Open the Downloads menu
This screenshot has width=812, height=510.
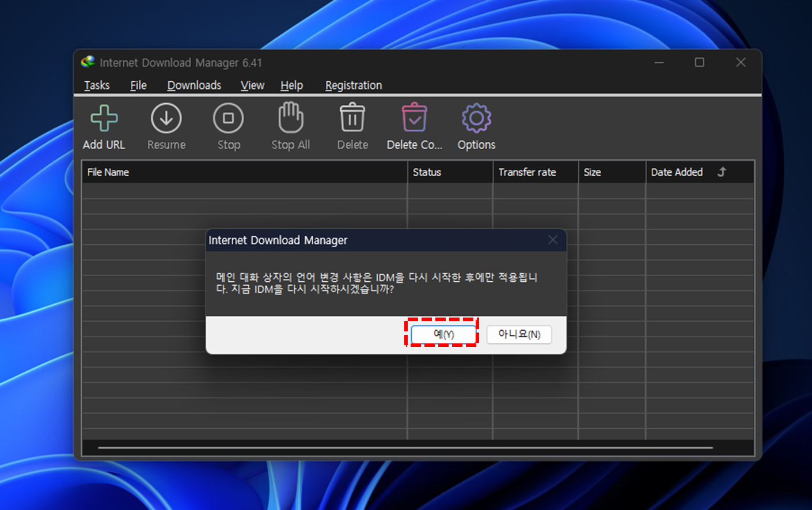click(x=194, y=85)
